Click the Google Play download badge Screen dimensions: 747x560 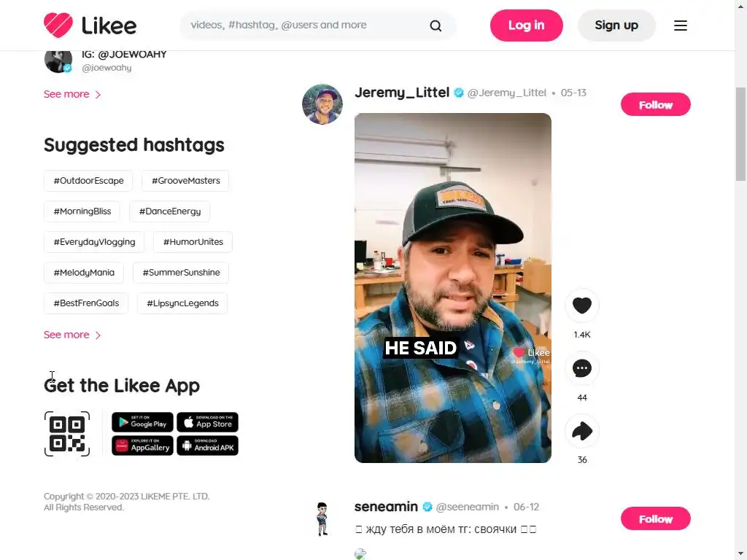142,422
